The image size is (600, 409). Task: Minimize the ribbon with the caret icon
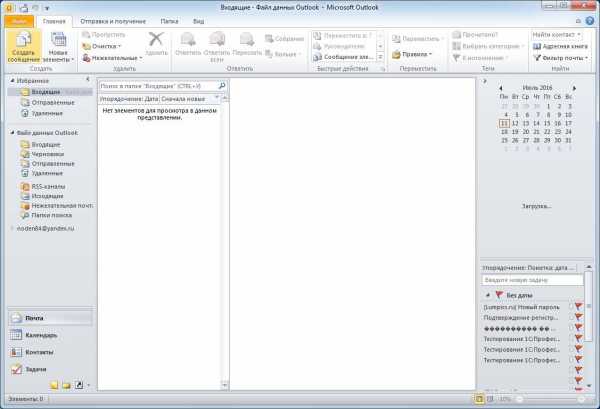point(578,21)
